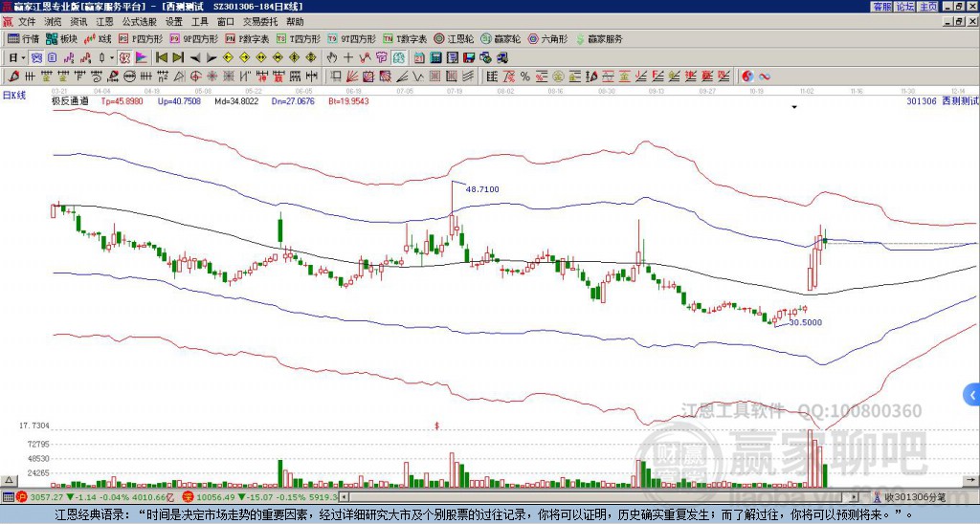Expand the candlestick style dropdown arrow
The height and width of the screenshot is (524, 980).
pos(112,58)
